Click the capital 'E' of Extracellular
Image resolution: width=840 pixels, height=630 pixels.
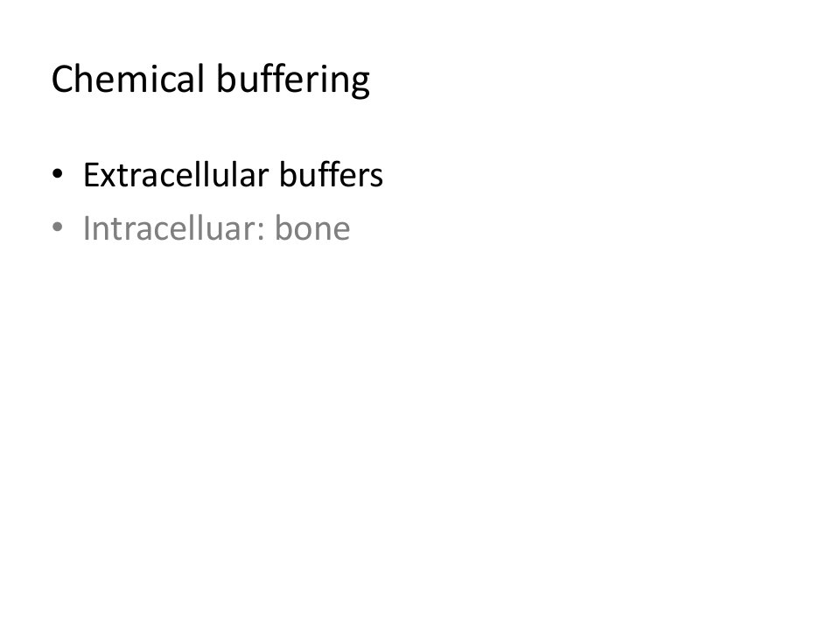(x=92, y=175)
